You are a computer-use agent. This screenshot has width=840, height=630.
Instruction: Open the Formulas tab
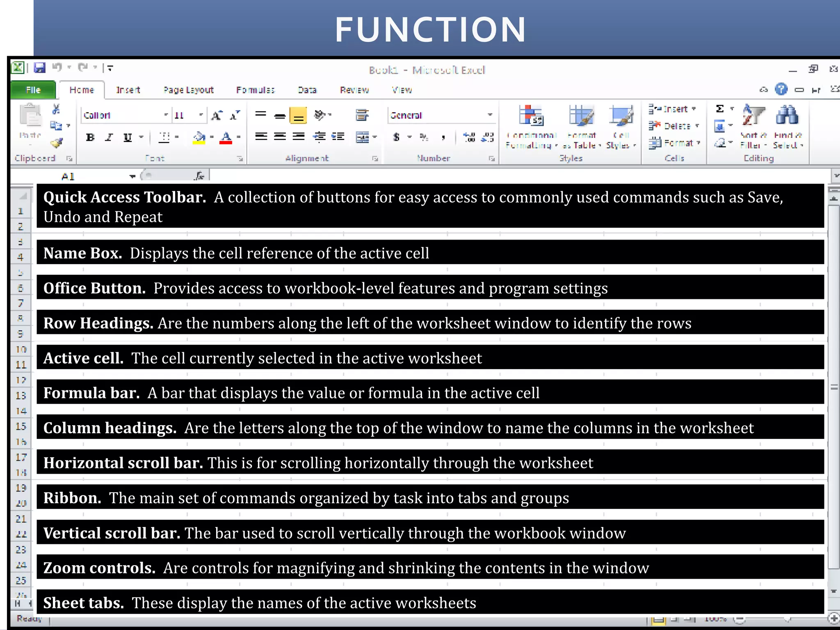pos(255,90)
